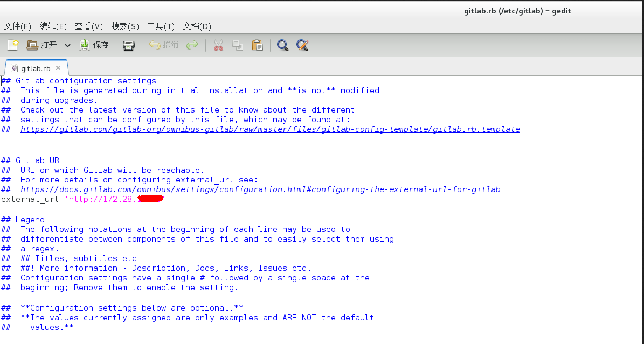Open Find and Replace icon
Image resolution: width=644 pixels, height=344 pixels.
click(303, 45)
